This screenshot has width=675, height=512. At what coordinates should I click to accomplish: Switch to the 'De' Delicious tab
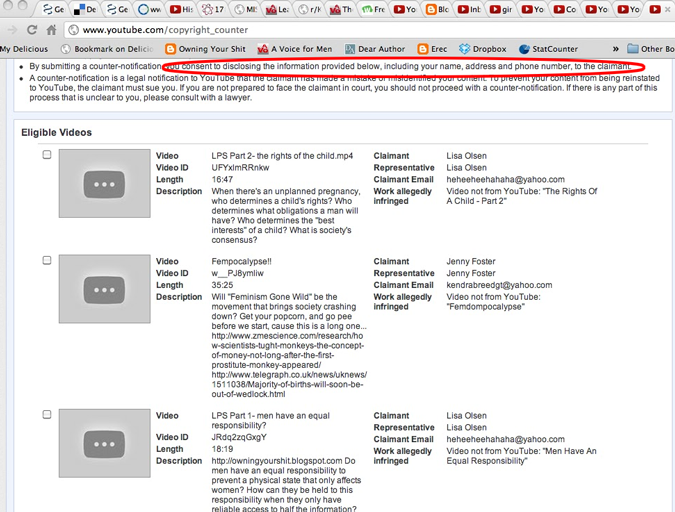click(85, 9)
